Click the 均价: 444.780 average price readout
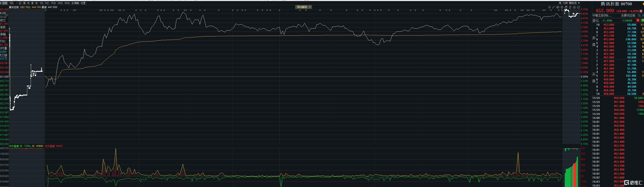 point(33,7)
